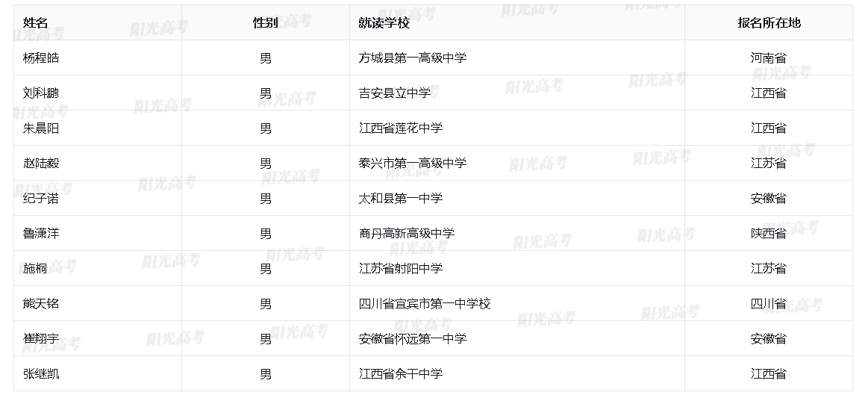868x404 pixels.
Task: Click 四川省 in 熊天铭's row
Action: (769, 304)
